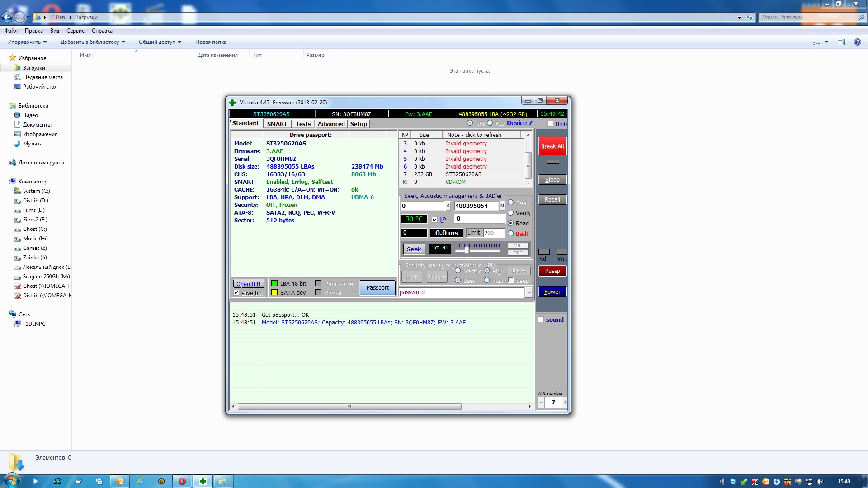Toggle the Explorer preview pane icon
Viewport: 868px width, 488px height.
pyautogui.click(x=841, y=42)
